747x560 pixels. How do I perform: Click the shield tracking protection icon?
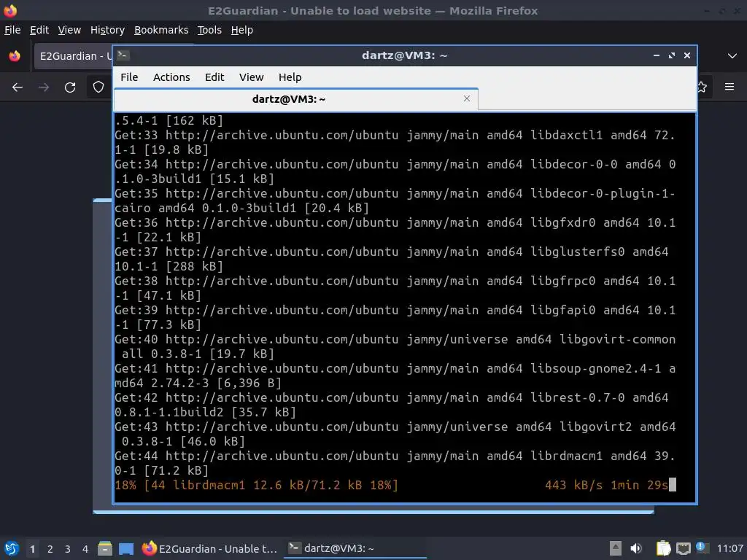tap(98, 87)
